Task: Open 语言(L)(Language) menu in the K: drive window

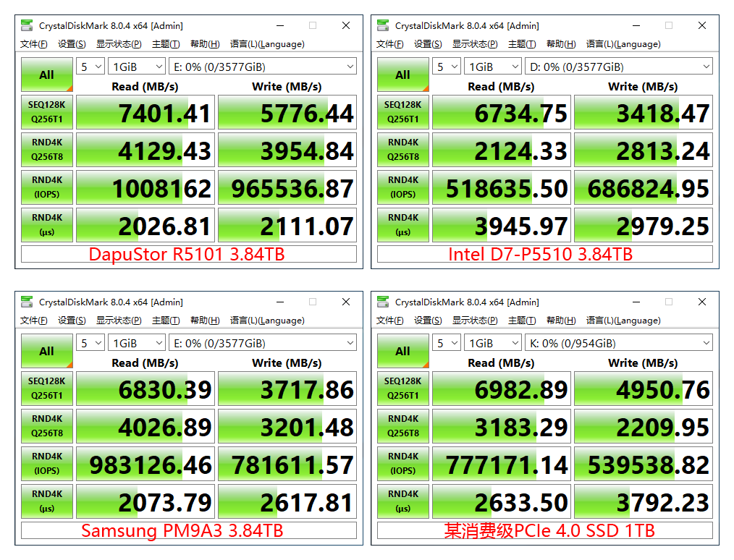Action: click(x=623, y=321)
